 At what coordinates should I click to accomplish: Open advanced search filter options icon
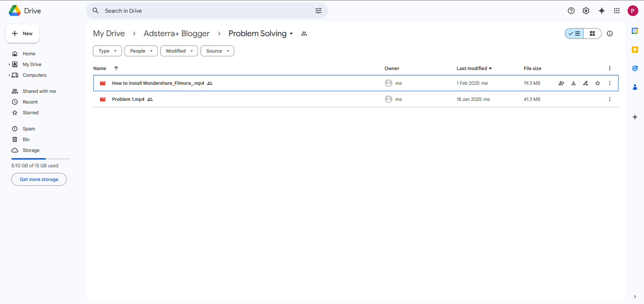pyautogui.click(x=318, y=11)
